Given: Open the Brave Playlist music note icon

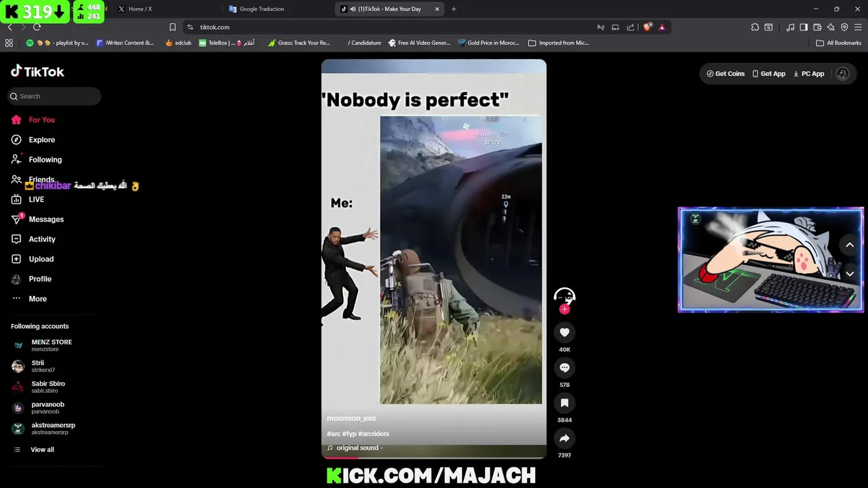Looking at the screenshot, I should (x=790, y=27).
